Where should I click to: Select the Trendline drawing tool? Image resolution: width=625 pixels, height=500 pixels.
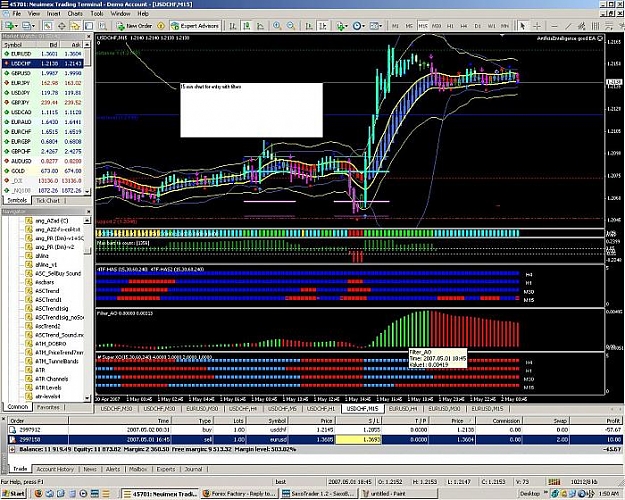click(x=568, y=26)
